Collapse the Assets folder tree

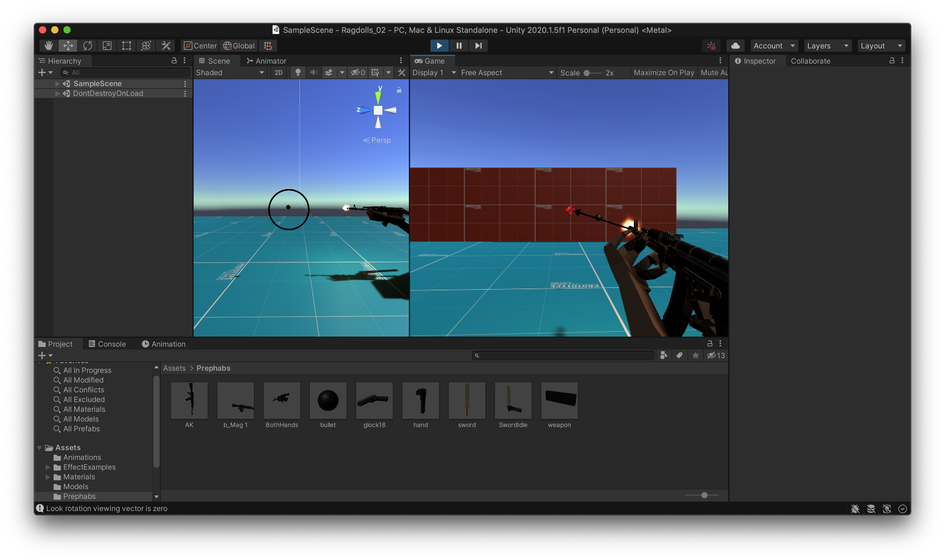click(x=40, y=448)
